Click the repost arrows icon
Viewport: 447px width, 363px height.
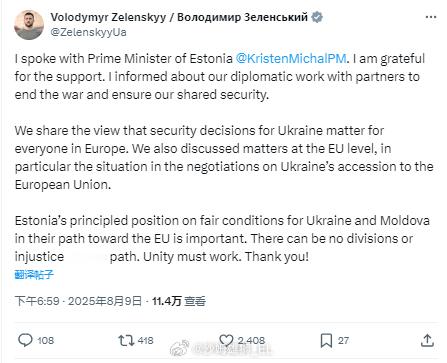(x=126, y=340)
